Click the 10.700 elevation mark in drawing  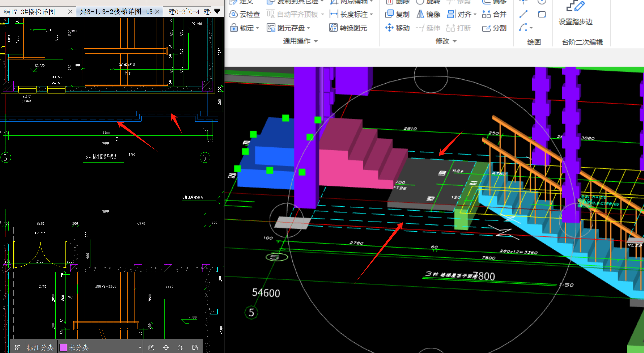click(x=197, y=24)
